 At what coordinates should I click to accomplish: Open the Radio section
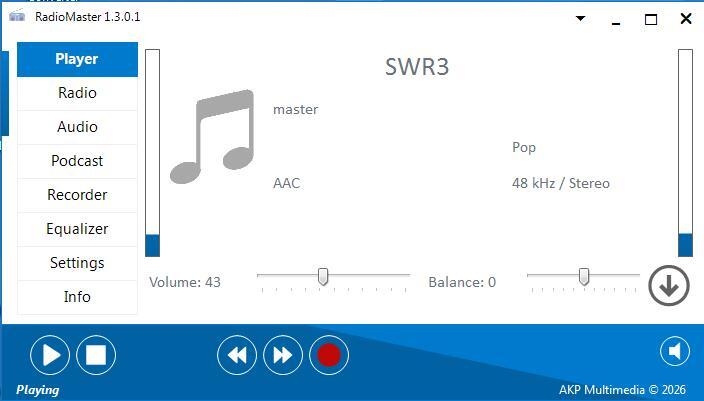point(77,93)
